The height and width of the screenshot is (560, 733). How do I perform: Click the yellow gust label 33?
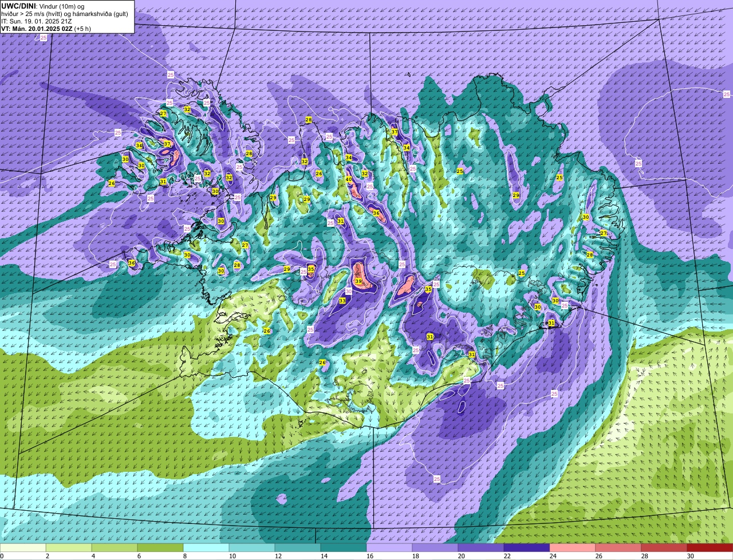click(342, 301)
